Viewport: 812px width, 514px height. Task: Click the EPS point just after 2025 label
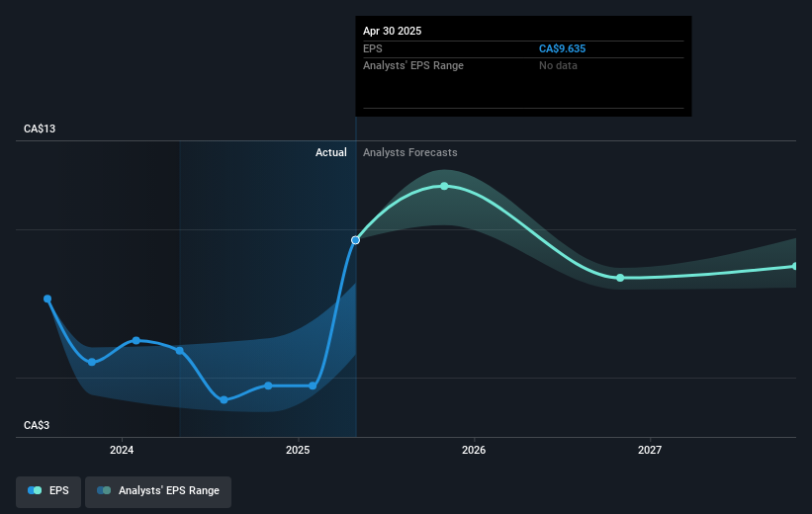coord(313,385)
